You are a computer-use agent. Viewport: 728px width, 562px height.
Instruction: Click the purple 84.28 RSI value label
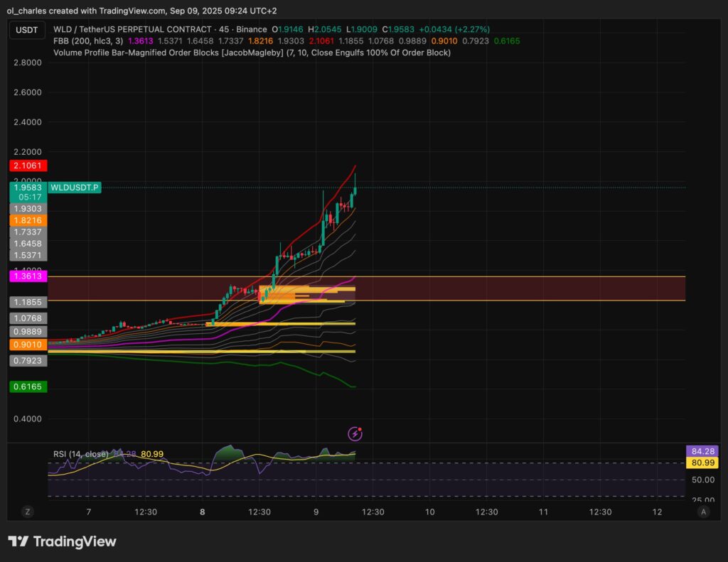tap(702, 451)
